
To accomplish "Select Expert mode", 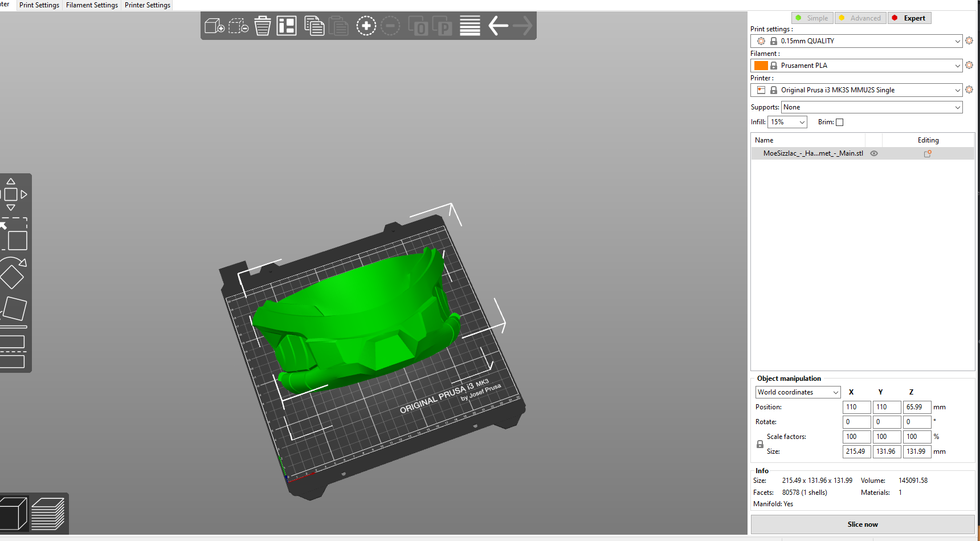I will 909,18.
